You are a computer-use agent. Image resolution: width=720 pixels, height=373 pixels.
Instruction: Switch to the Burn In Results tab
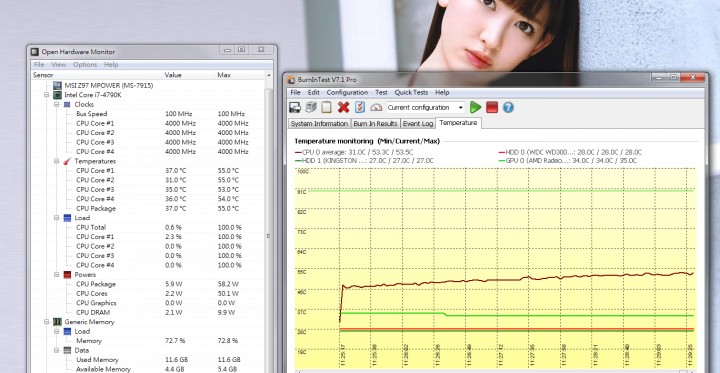375,124
